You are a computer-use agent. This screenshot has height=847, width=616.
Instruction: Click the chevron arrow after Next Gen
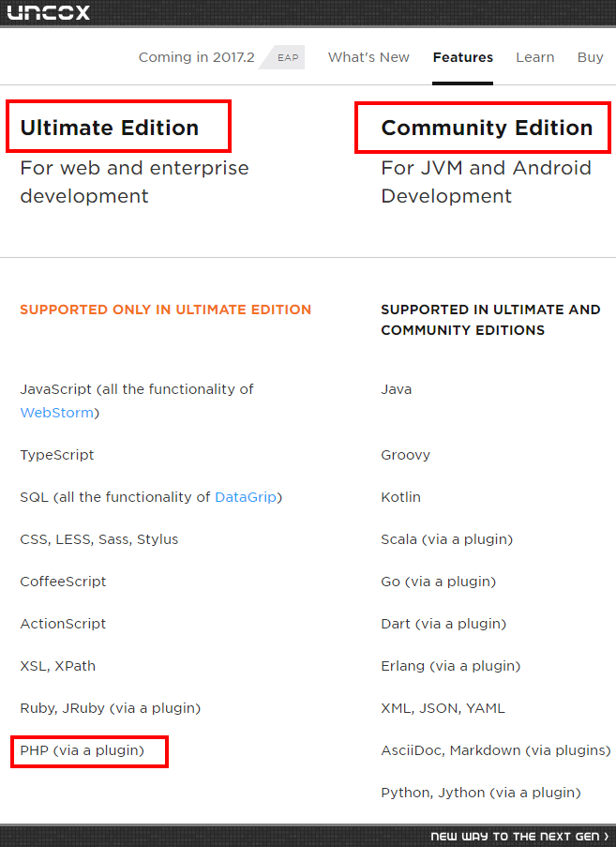tap(607, 836)
